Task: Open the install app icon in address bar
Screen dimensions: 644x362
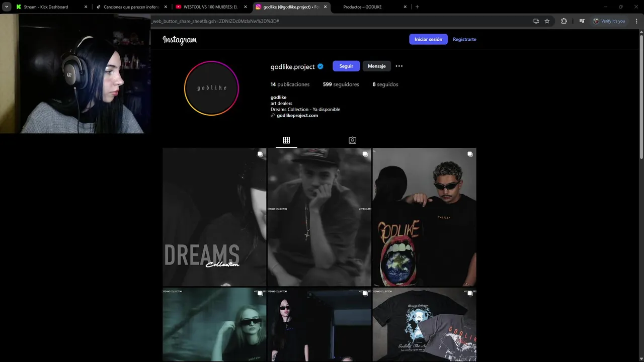Action: click(x=536, y=21)
